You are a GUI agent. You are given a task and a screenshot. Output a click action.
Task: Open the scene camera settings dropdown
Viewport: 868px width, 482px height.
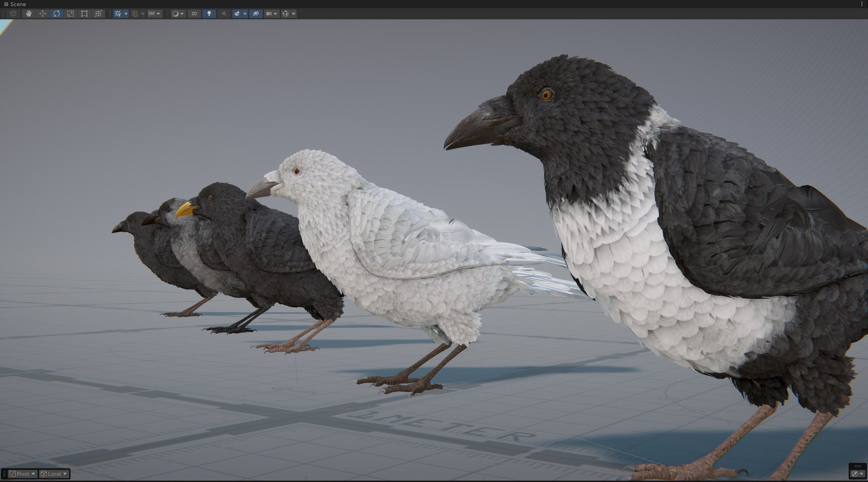click(x=272, y=14)
